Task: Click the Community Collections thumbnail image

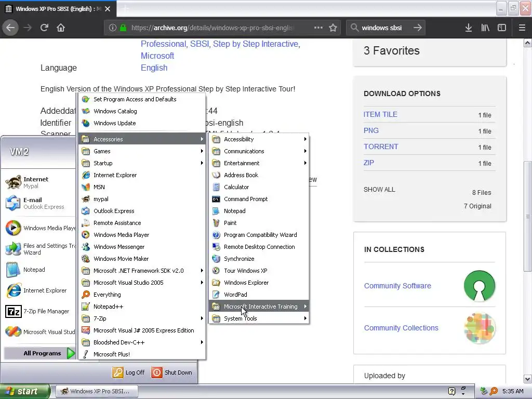Action: [x=480, y=328]
